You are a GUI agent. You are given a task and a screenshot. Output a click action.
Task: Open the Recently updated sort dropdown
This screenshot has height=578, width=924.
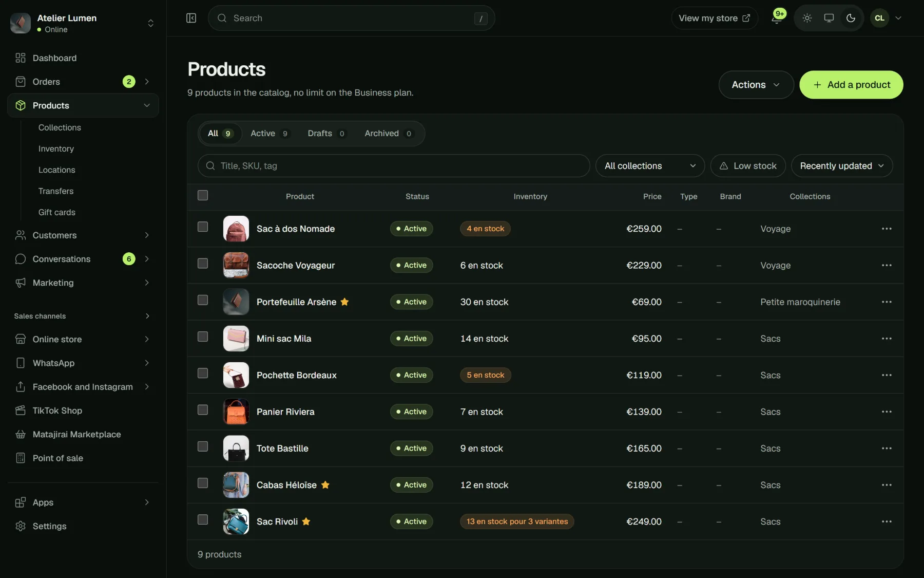(841, 166)
